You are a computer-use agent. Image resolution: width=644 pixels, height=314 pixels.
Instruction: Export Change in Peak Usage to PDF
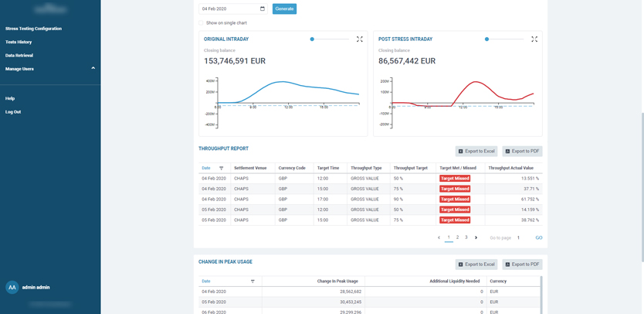[522, 265]
